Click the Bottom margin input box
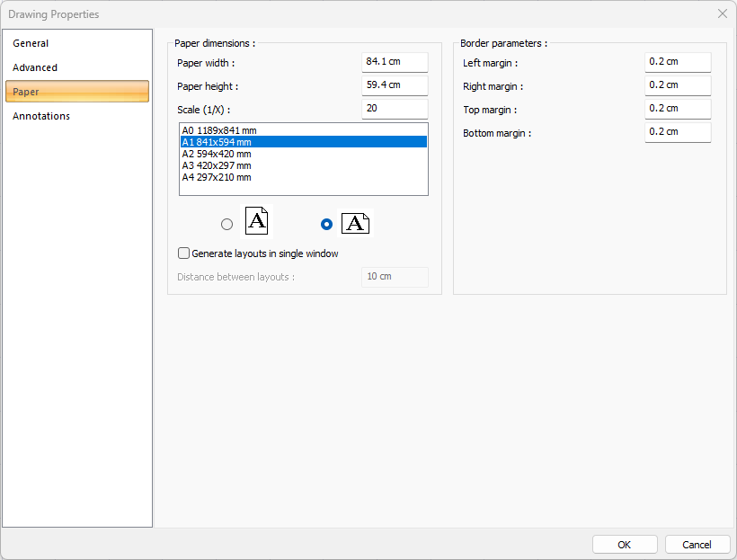This screenshot has width=737, height=560. [678, 132]
